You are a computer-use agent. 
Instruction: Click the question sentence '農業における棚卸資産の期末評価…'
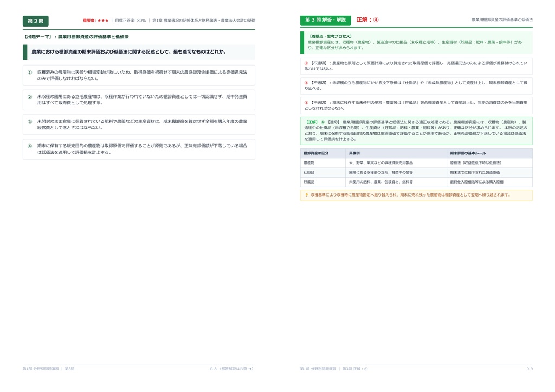click(129, 51)
